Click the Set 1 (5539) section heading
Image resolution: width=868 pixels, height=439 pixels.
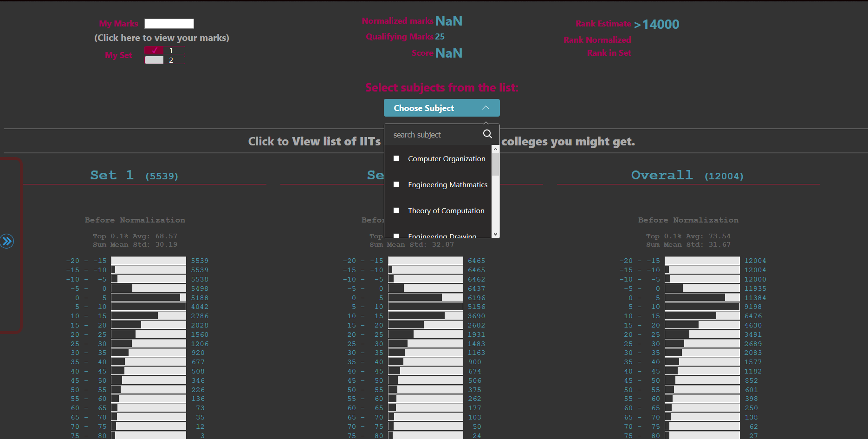pyautogui.click(x=133, y=175)
